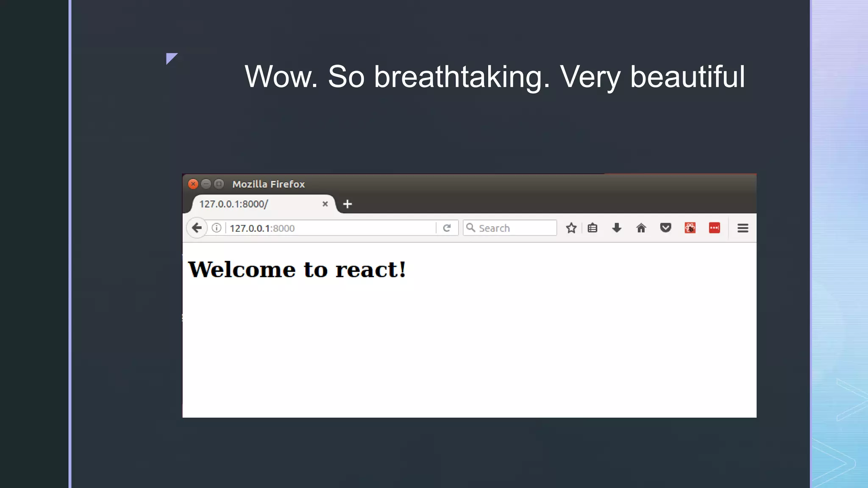This screenshot has height=488, width=868.
Task: Open a new tab with plus button
Action: (x=348, y=204)
